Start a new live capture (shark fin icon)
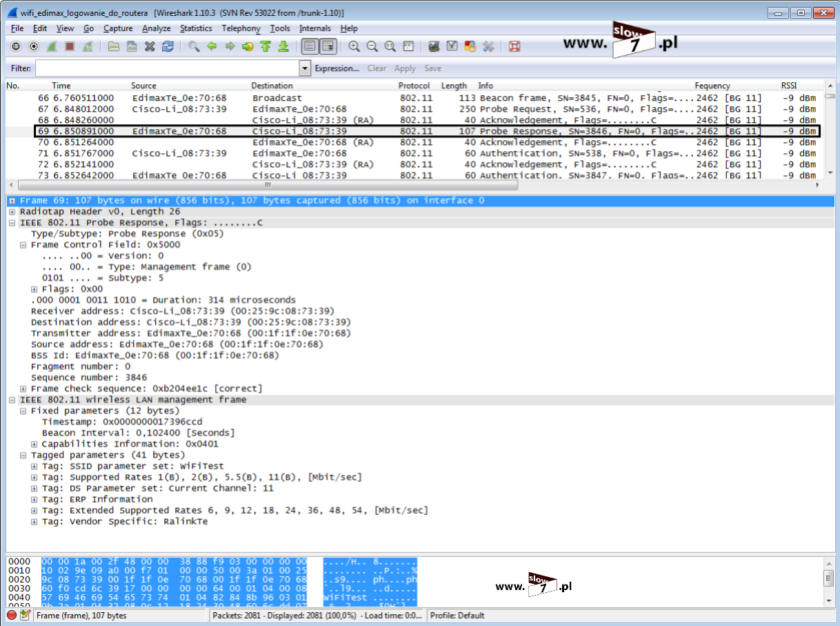The image size is (840, 626). tap(52, 46)
